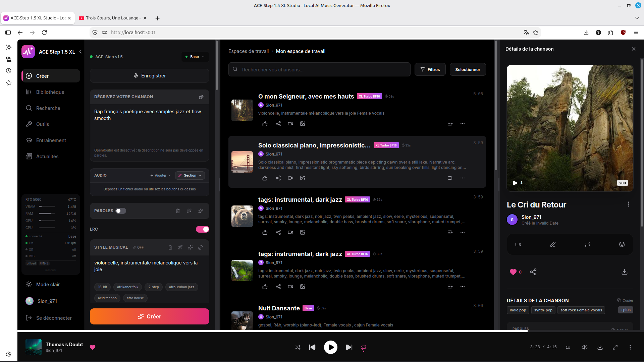Switch to Mode clair
The width and height of the screenshot is (644, 362).
[x=48, y=285]
